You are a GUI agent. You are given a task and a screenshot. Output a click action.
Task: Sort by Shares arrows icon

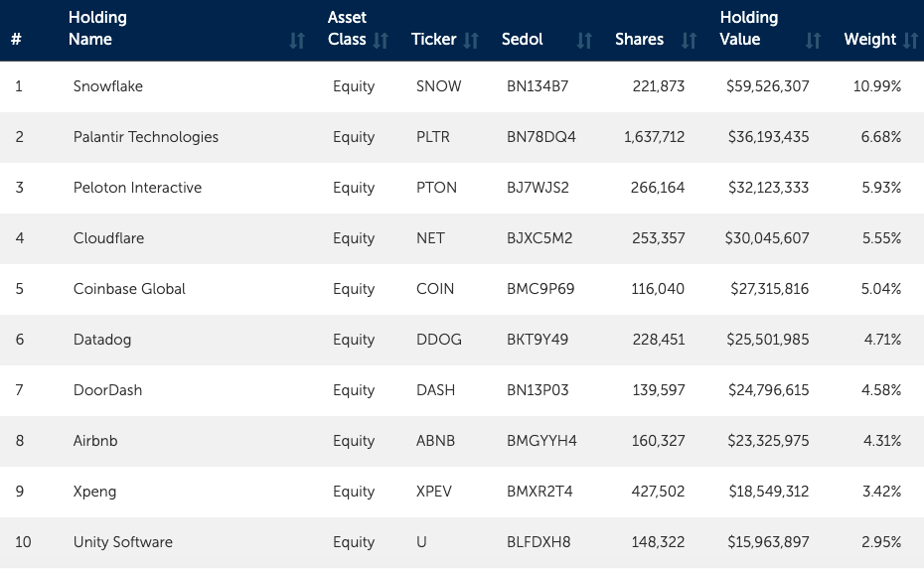690,40
